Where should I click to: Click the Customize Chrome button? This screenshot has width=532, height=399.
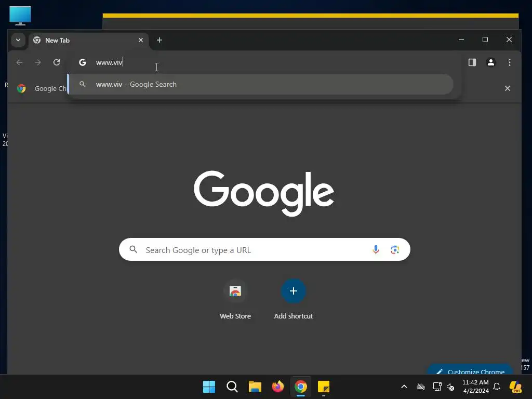[x=470, y=370]
